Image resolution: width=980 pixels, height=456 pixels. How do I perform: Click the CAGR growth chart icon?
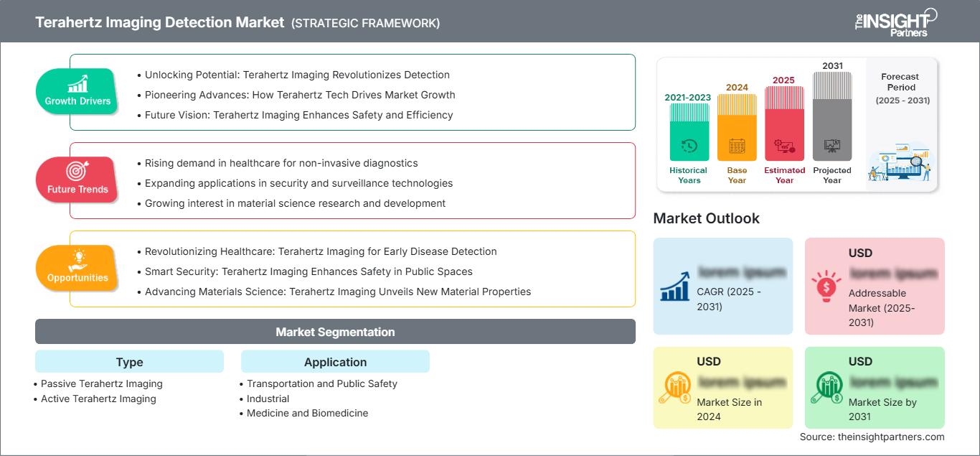(675, 286)
